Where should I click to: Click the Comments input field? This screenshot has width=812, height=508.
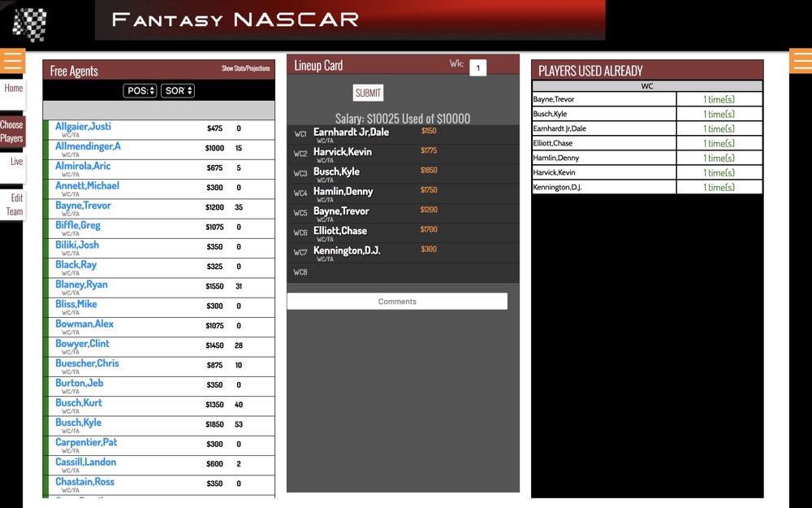[x=397, y=302]
